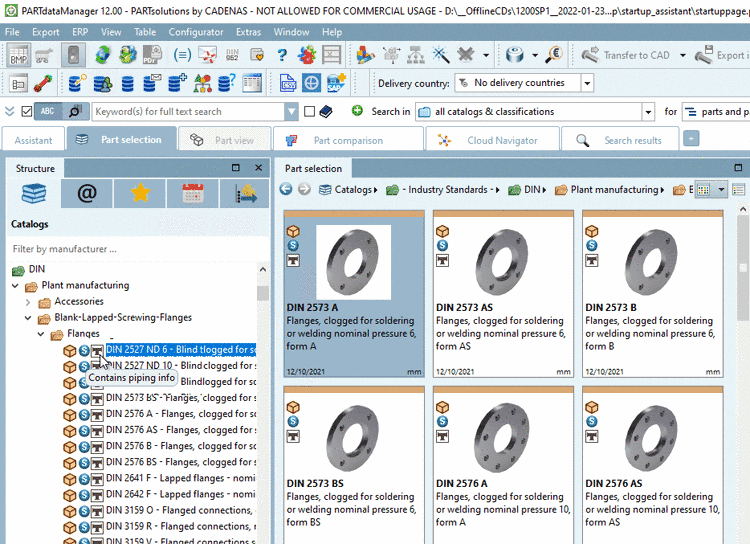Toggle the checkbox left of ABC search mode
This screenshot has height=544, width=750.
click(x=26, y=112)
